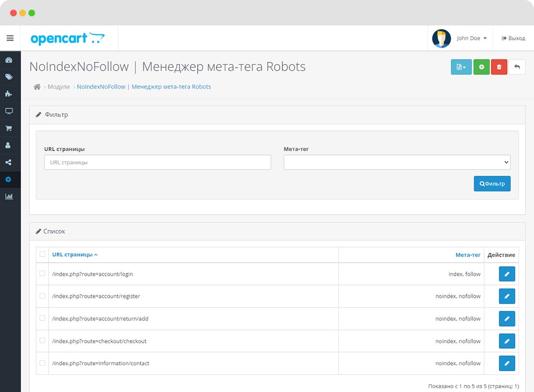Open the Catalog tags sidebar icon

(x=9, y=77)
